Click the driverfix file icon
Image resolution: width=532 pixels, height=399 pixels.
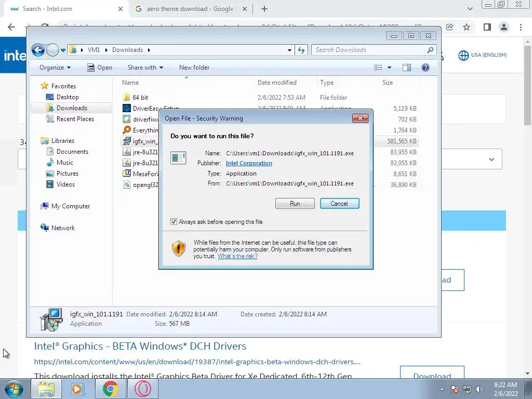127,119
